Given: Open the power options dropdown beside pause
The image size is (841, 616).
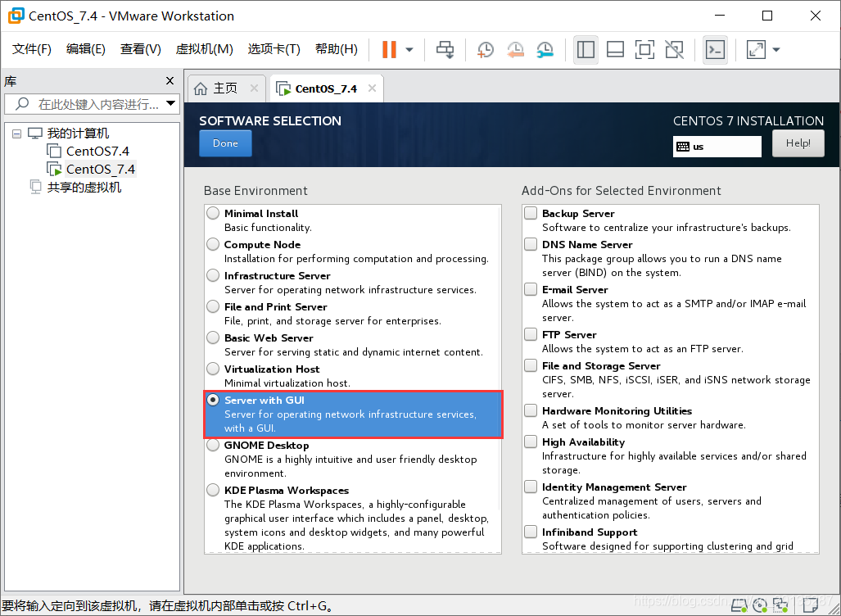Looking at the screenshot, I should coord(409,50).
